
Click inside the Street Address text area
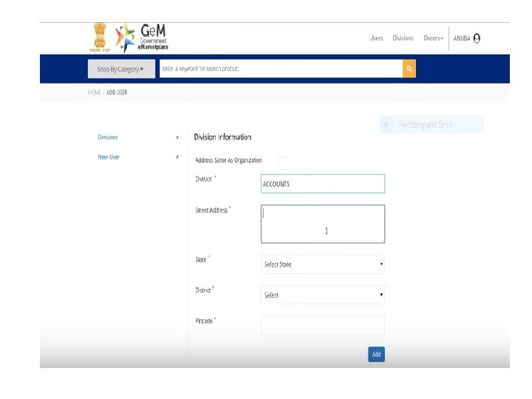[323, 224]
